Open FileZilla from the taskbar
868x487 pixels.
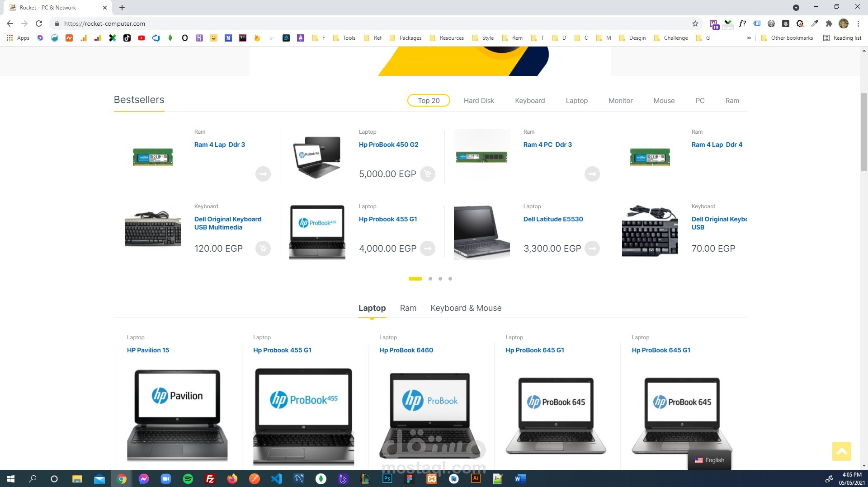(210, 479)
